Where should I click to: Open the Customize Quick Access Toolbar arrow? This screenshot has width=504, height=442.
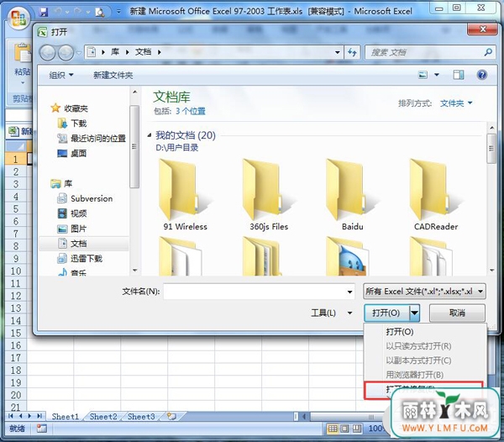pyautogui.click(x=119, y=12)
